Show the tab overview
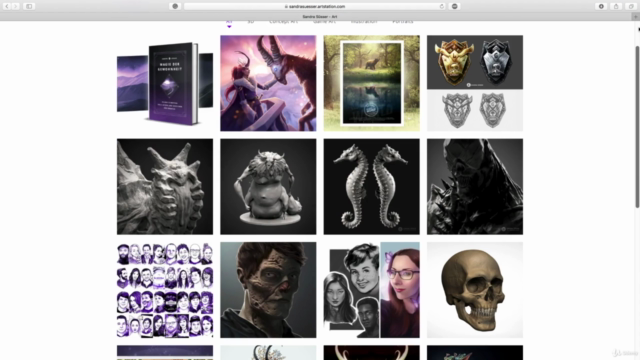The image size is (640, 360). [x=631, y=6]
